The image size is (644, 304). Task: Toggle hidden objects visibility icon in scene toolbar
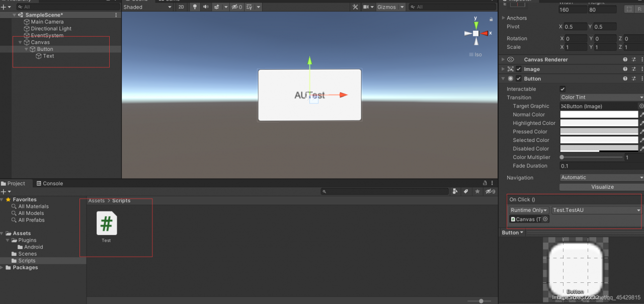(236, 7)
